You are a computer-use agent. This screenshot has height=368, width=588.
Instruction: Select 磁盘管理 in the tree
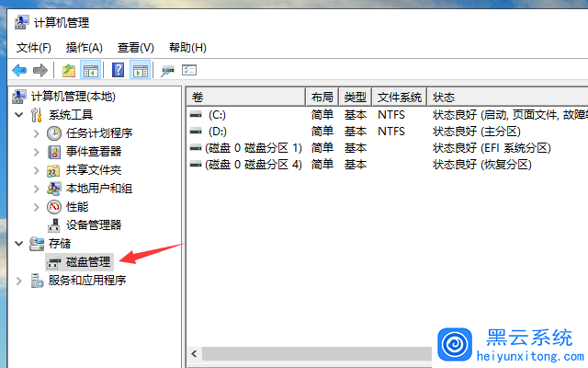(88, 261)
